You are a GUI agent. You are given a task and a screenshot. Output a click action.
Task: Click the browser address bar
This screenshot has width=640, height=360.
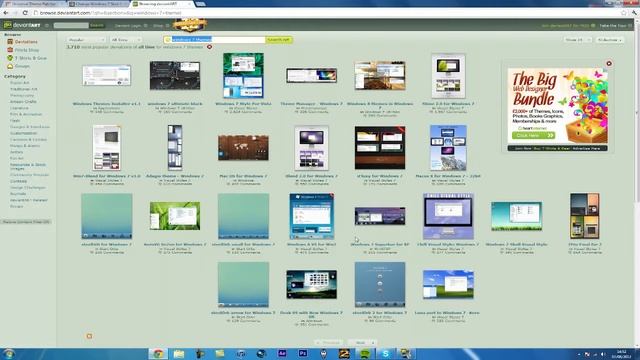tap(327, 13)
